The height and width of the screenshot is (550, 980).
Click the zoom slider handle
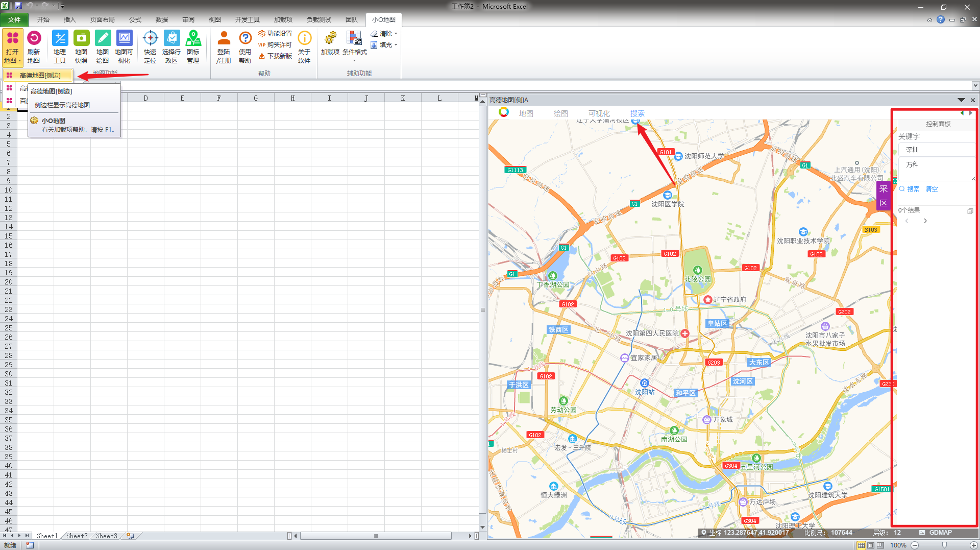point(945,545)
